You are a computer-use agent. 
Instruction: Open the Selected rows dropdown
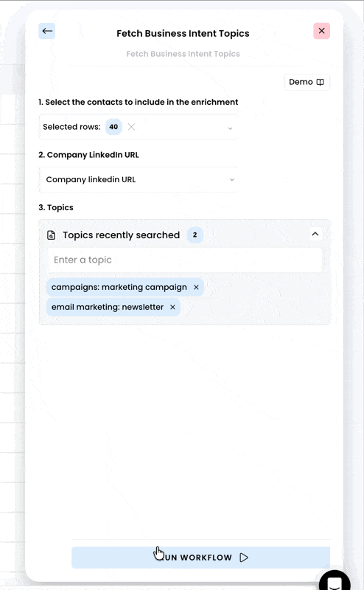point(138,127)
